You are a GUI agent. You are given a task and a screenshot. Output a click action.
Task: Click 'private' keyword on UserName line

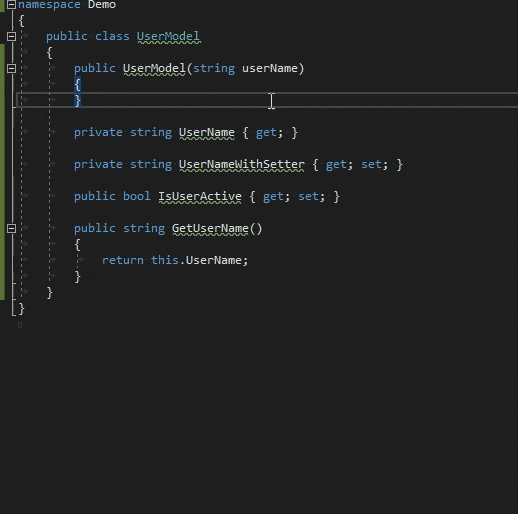(x=98, y=133)
